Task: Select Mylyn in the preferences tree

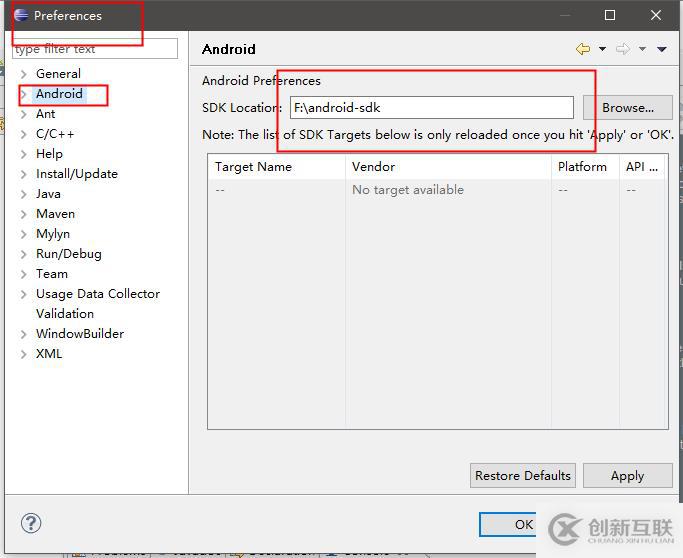Action: pos(53,234)
